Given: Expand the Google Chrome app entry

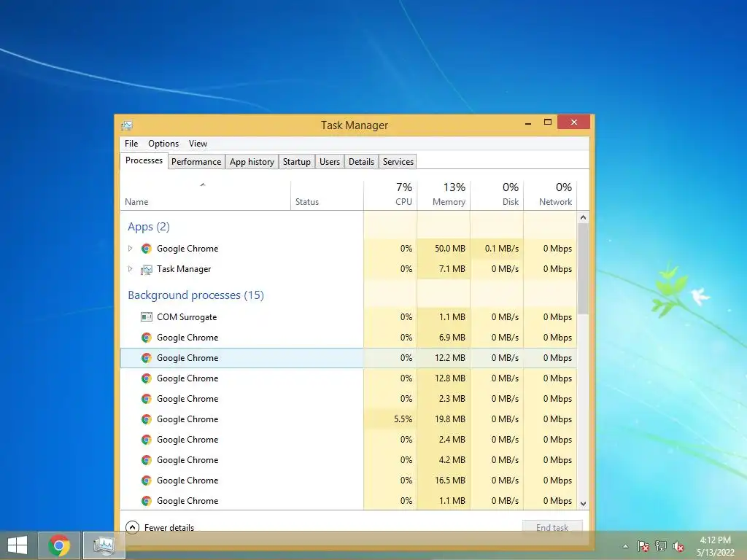Looking at the screenshot, I should pyautogui.click(x=130, y=249).
